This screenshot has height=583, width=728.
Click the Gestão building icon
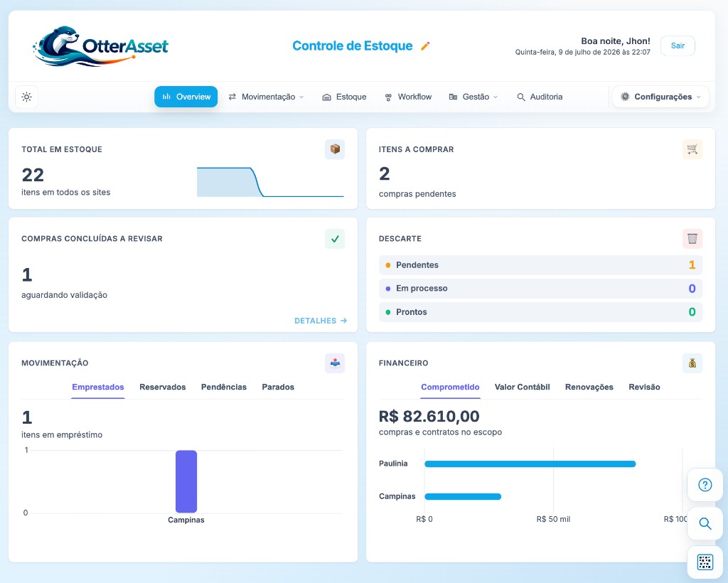(x=453, y=97)
